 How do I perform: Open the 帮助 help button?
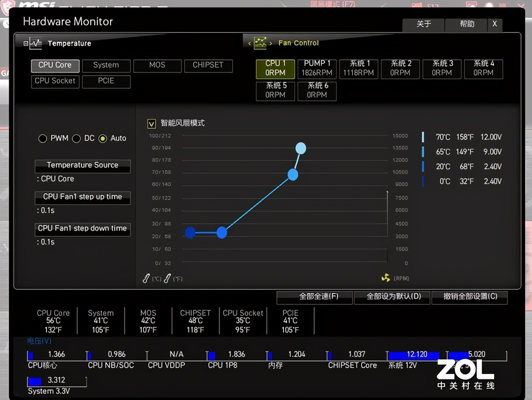[x=467, y=25]
